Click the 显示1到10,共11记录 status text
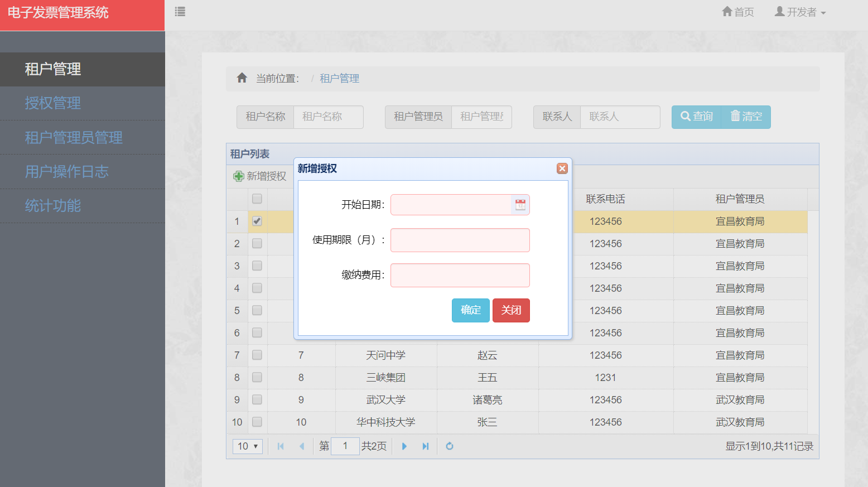Image resolution: width=868 pixels, height=487 pixels. tap(769, 446)
